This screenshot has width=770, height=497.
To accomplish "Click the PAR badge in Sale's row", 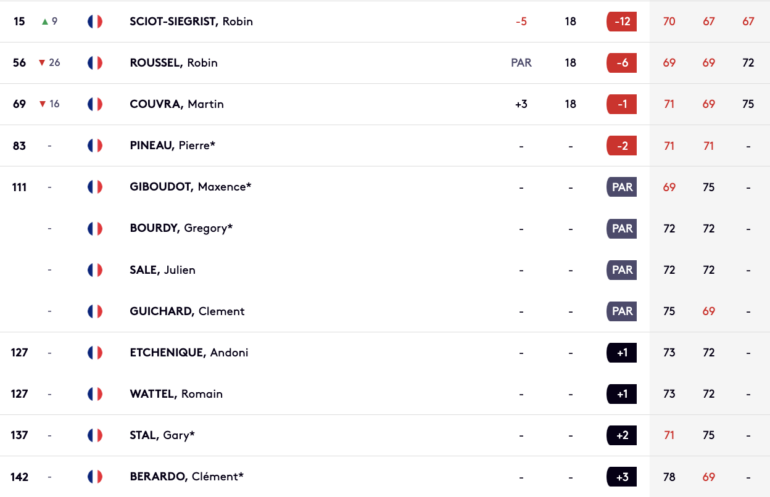I will click(622, 270).
